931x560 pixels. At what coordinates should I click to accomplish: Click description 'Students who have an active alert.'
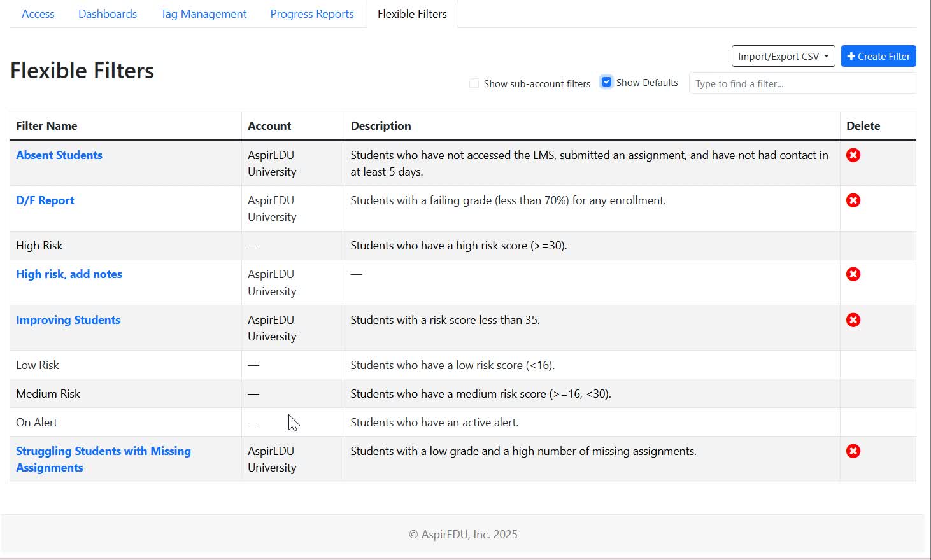coord(434,423)
